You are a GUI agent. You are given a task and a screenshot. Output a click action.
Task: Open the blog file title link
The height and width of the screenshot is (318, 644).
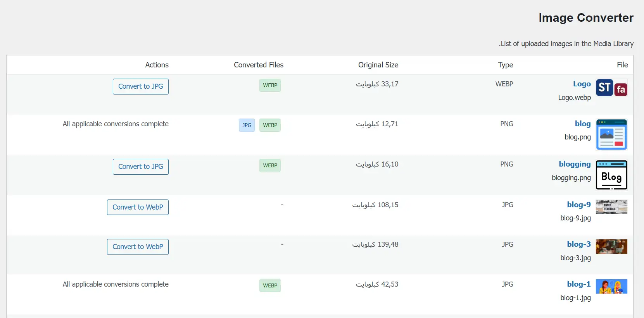click(583, 124)
